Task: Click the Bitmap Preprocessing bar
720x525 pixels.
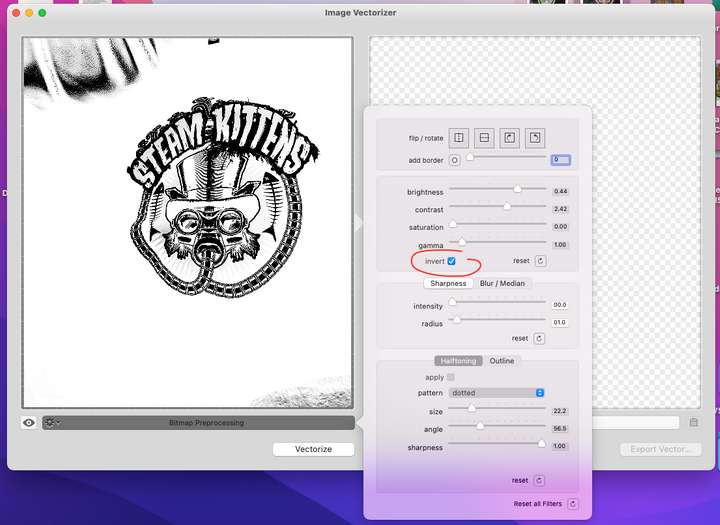Action: pos(198,423)
